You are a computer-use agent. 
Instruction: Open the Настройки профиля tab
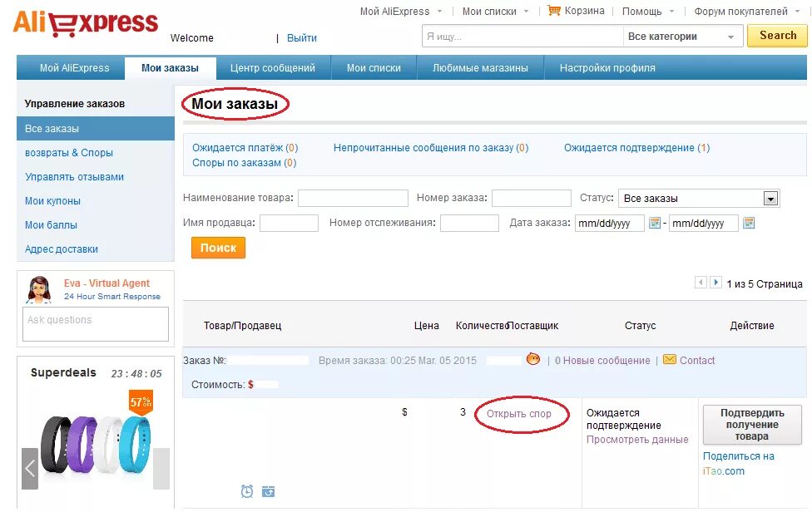click(607, 68)
